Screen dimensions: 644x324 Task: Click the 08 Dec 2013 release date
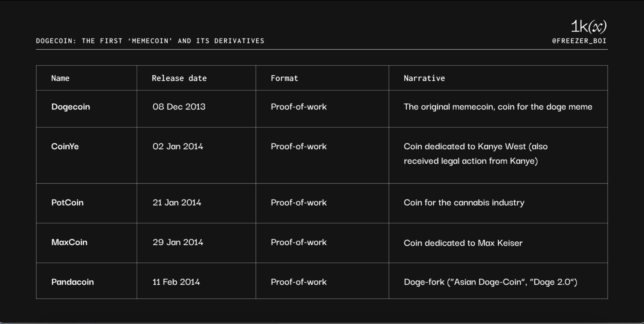point(179,107)
